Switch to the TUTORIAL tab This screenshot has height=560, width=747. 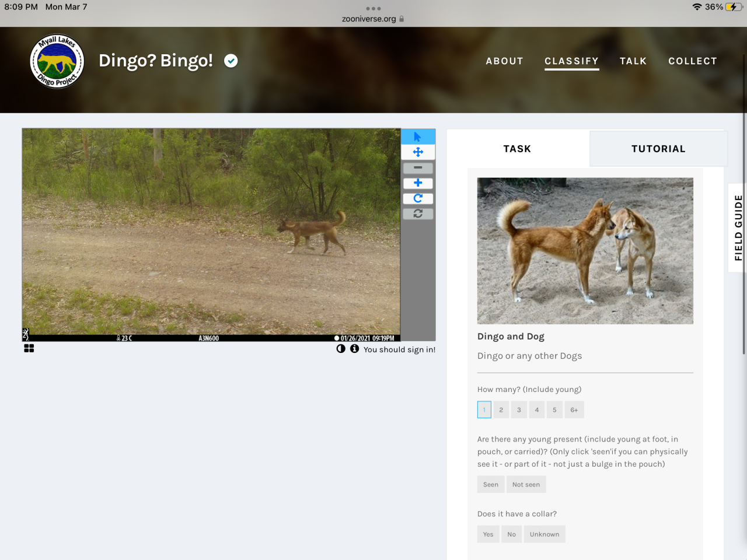pyautogui.click(x=658, y=149)
